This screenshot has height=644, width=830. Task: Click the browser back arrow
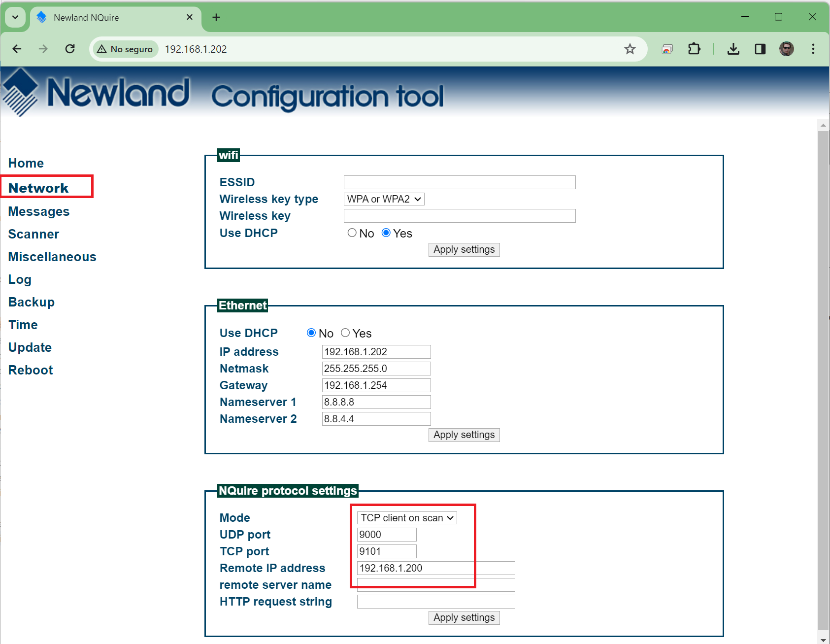tap(17, 49)
